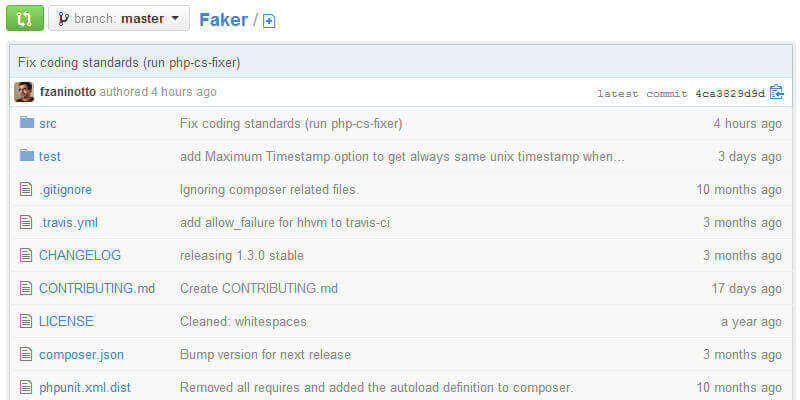Click the composer.json file icon
This screenshot has height=400, width=800.
click(27, 354)
